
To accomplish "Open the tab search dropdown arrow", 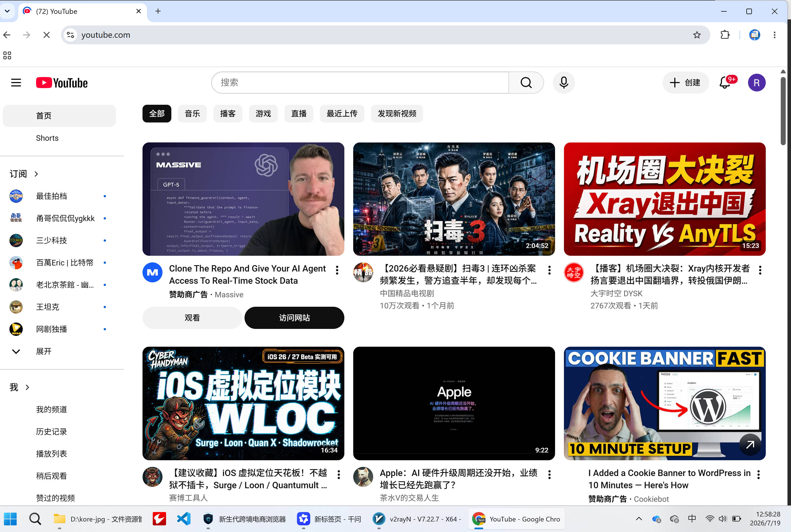I will 7,11.
